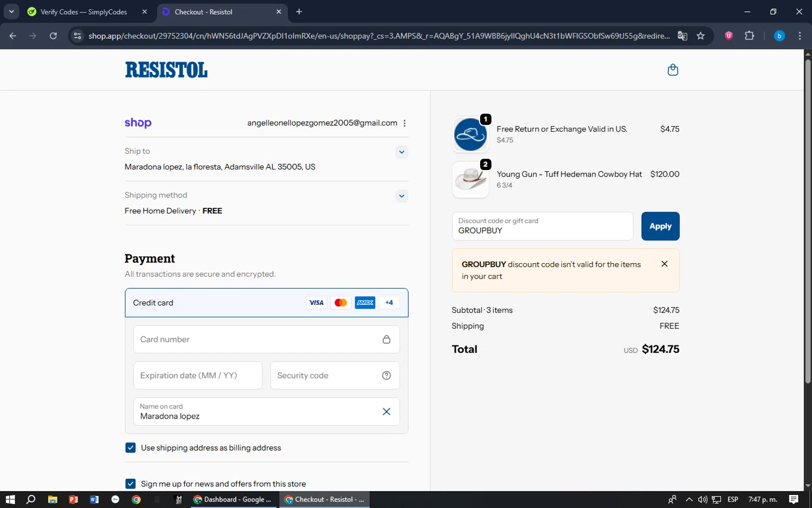The width and height of the screenshot is (812, 508).
Task: Open a new browser tab
Action: coord(299,12)
